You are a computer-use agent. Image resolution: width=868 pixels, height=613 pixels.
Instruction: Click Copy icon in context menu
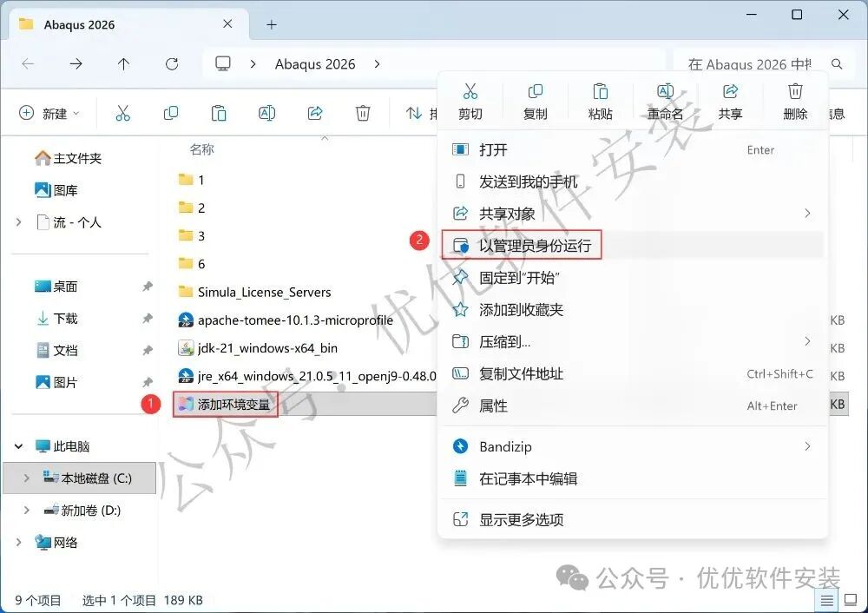[x=535, y=91]
